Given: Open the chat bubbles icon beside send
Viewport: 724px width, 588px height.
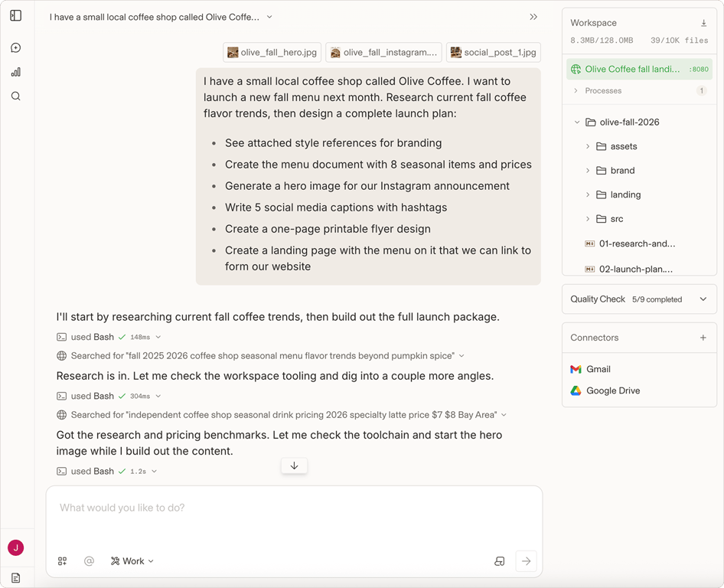Looking at the screenshot, I should [x=500, y=561].
